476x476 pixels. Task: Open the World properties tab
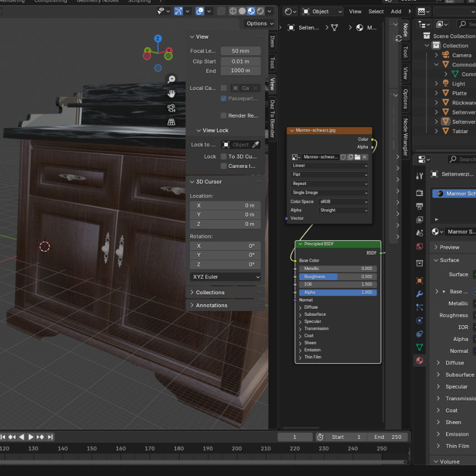coord(420,246)
